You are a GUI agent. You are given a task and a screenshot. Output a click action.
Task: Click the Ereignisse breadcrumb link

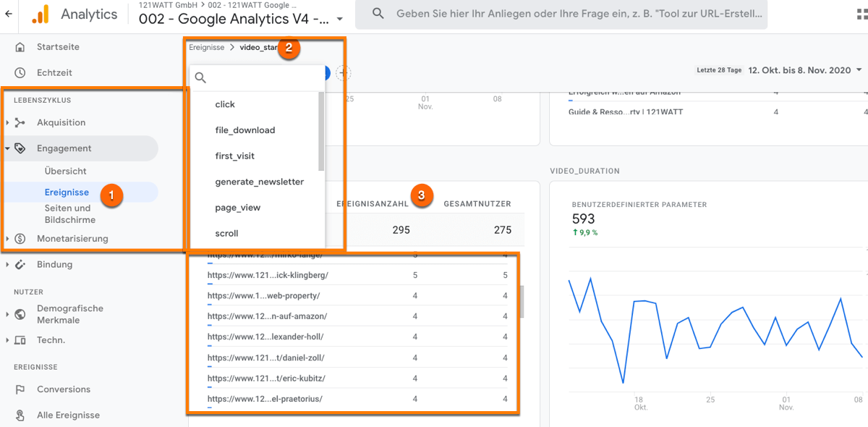point(207,46)
